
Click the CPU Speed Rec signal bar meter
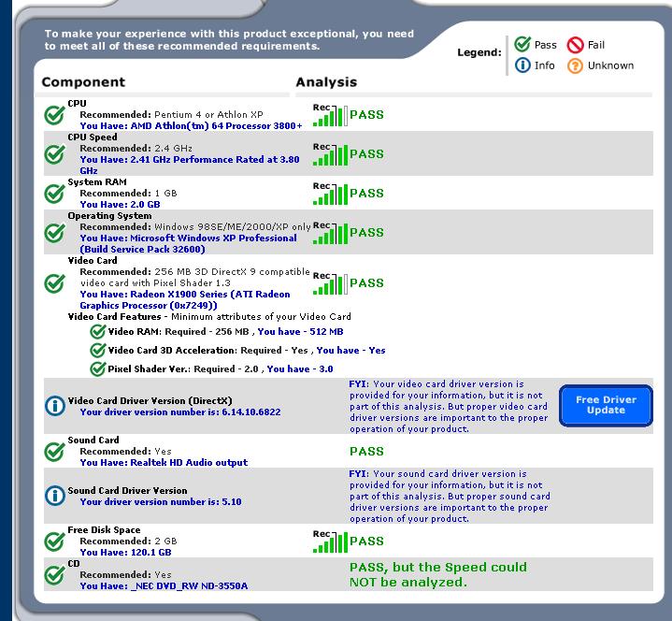330,154
